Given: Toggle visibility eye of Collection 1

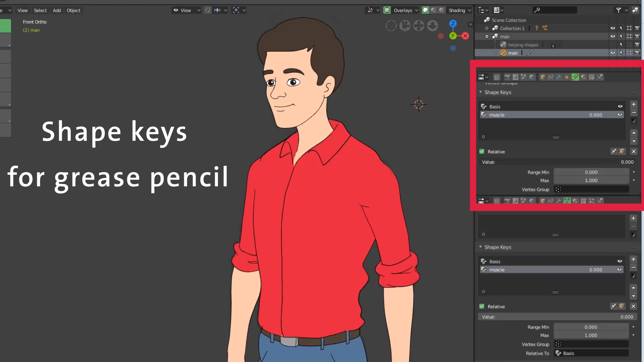Looking at the screenshot, I should [613, 28].
